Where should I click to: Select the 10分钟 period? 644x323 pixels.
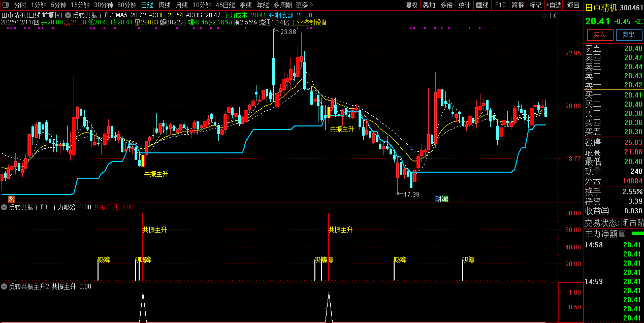[x=202, y=5]
